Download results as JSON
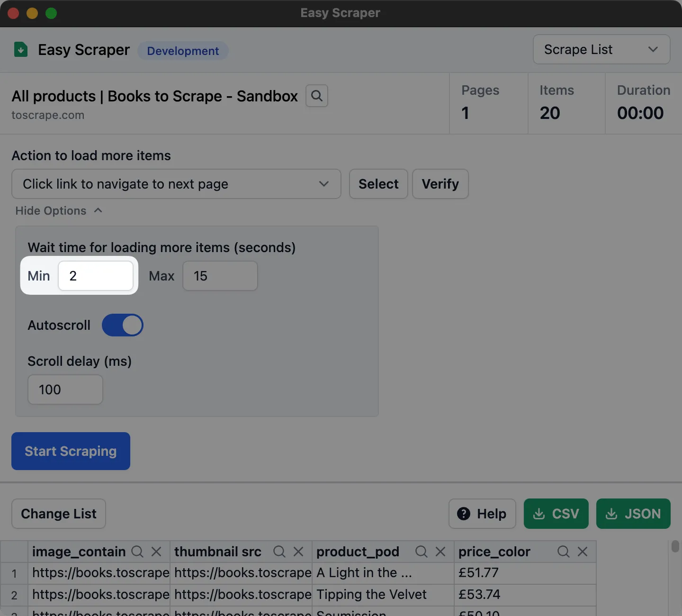Image resolution: width=682 pixels, height=616 pixels. click(x=633, y=514)
